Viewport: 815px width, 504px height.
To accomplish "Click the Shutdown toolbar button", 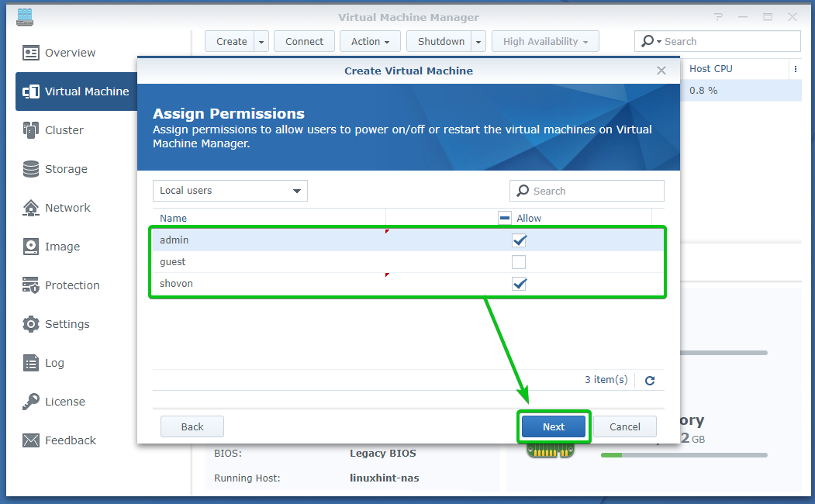I will [439, 42].
